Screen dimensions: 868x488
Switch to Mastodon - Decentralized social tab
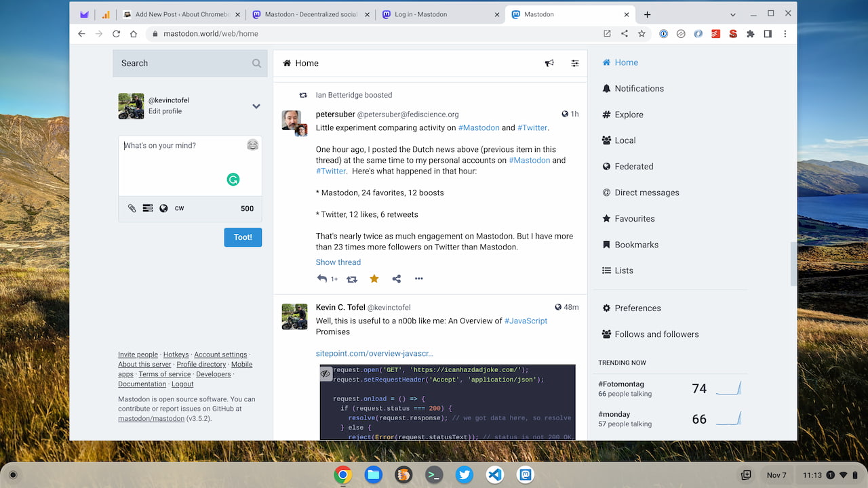coord(311,14)
